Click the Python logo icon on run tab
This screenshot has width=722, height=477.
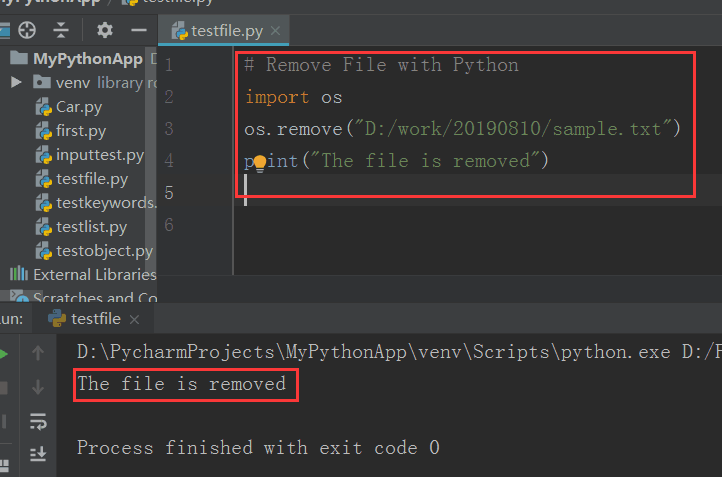point(57,318)
